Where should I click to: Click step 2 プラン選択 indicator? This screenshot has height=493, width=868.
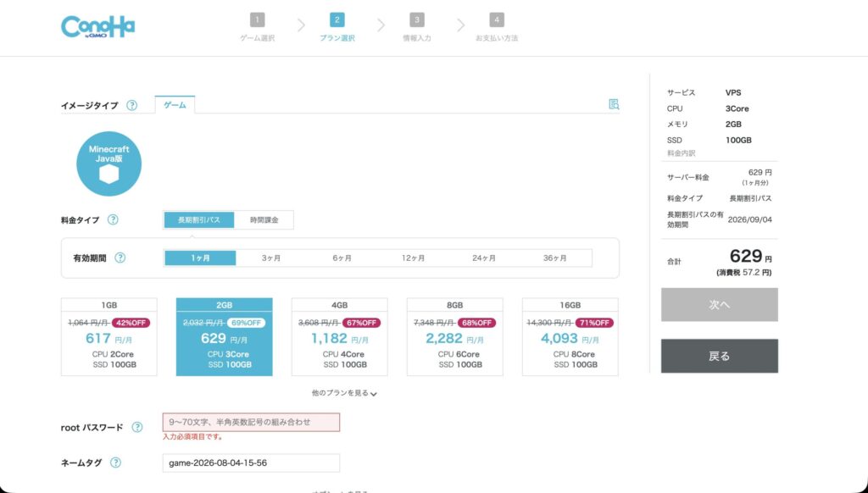[337, 27]
